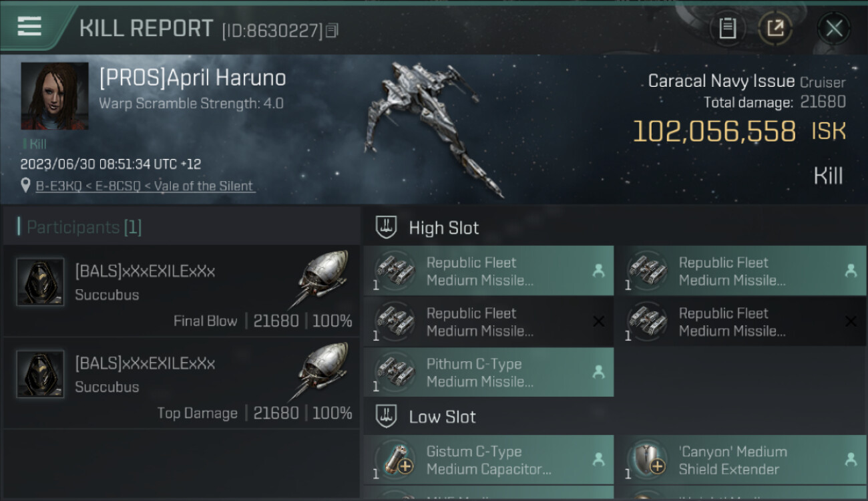Close the kill report window
Viewport: 868px width, 501px height.
point(833,28)
